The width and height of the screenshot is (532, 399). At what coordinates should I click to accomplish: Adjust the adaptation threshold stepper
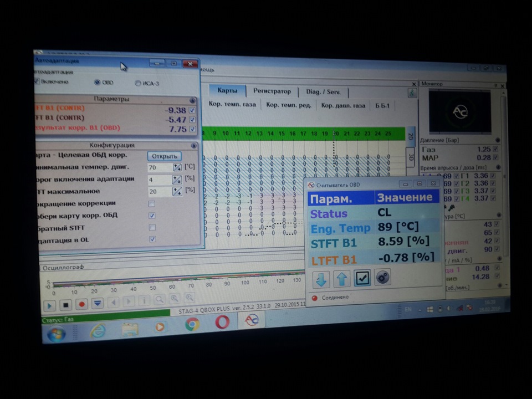coord(177,180)
